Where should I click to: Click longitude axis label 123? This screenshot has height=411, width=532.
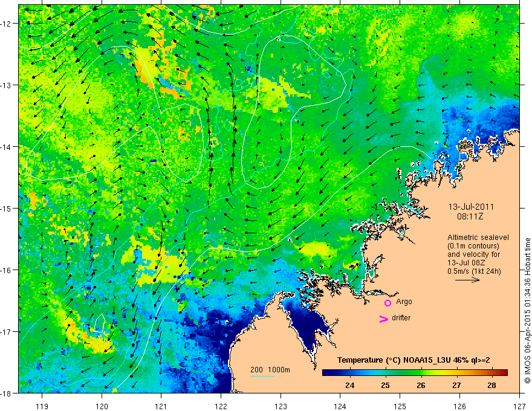281,406
